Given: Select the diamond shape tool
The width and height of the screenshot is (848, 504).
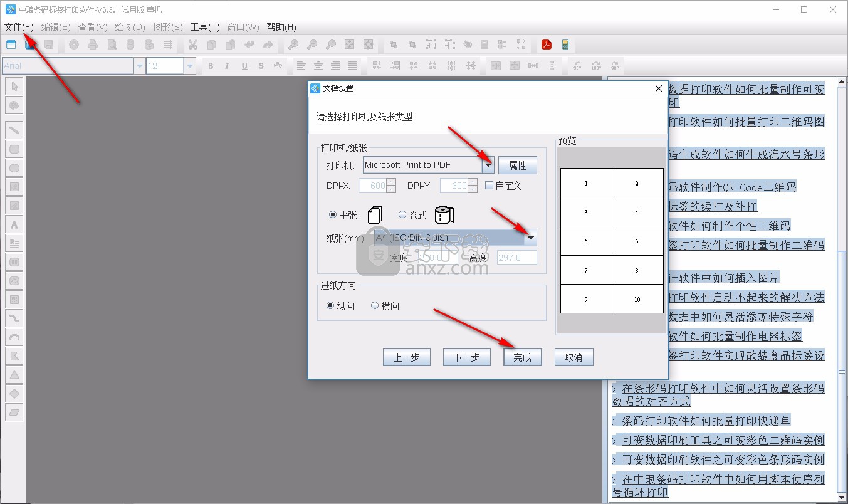Looking at the screenshot, I should pyautogui.click(x=14, y=394).
